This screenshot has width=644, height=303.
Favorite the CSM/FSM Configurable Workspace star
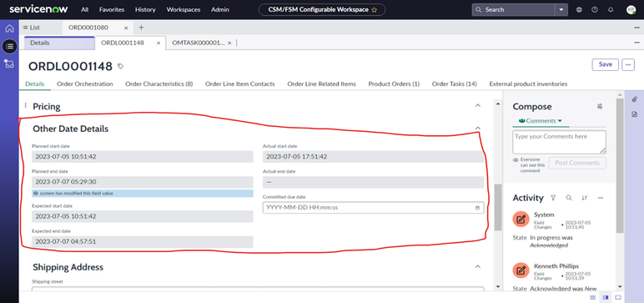coord(374,10)
